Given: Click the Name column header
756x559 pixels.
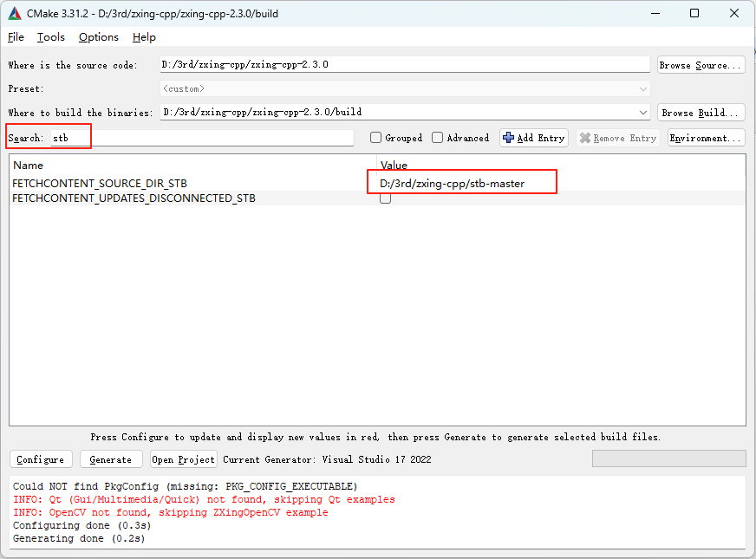Looking at the screenshot, I should [29, 166].
